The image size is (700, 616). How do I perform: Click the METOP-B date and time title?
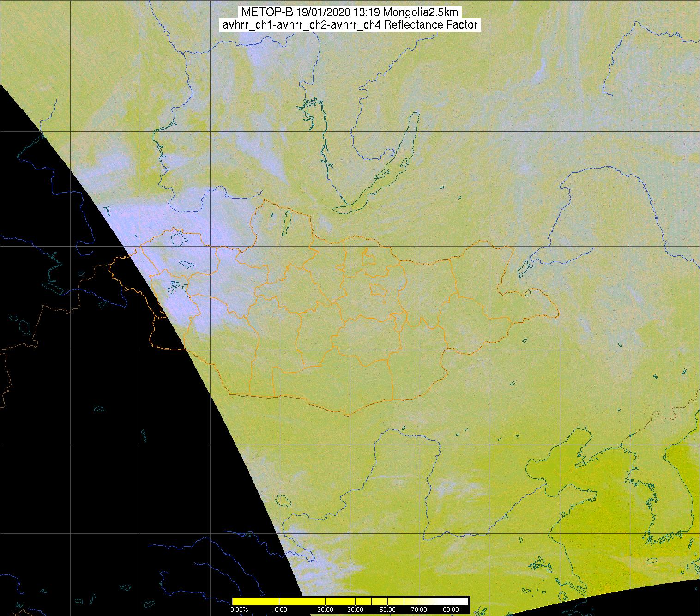point(350,12)
